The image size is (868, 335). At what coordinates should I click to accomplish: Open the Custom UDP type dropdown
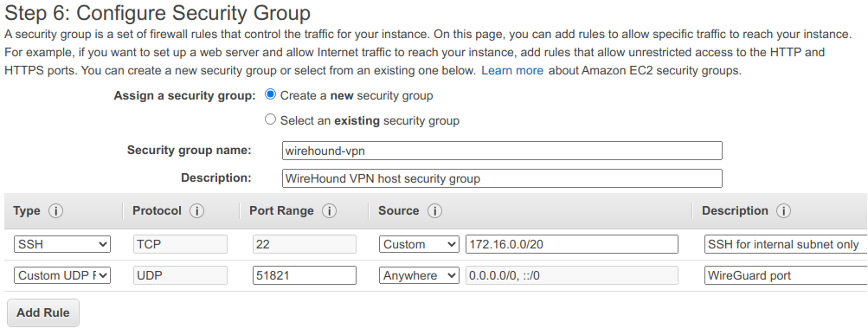62,275
